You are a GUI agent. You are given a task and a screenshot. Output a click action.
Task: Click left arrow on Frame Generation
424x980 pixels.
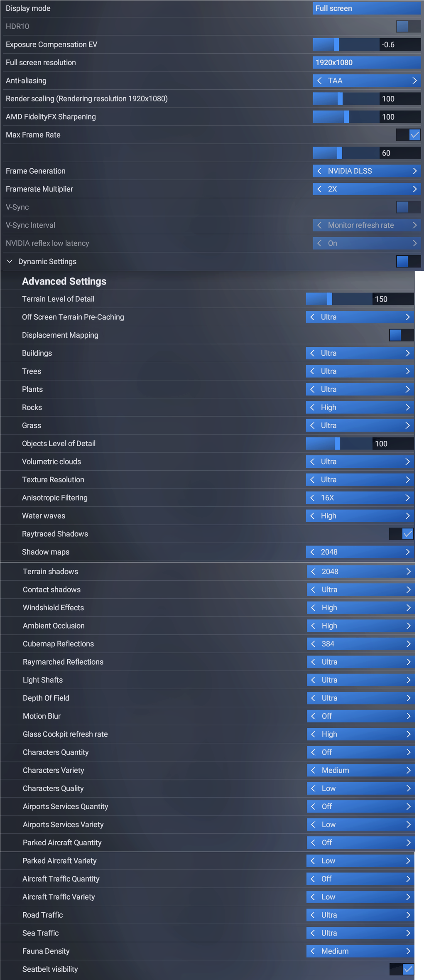(319, 171)
